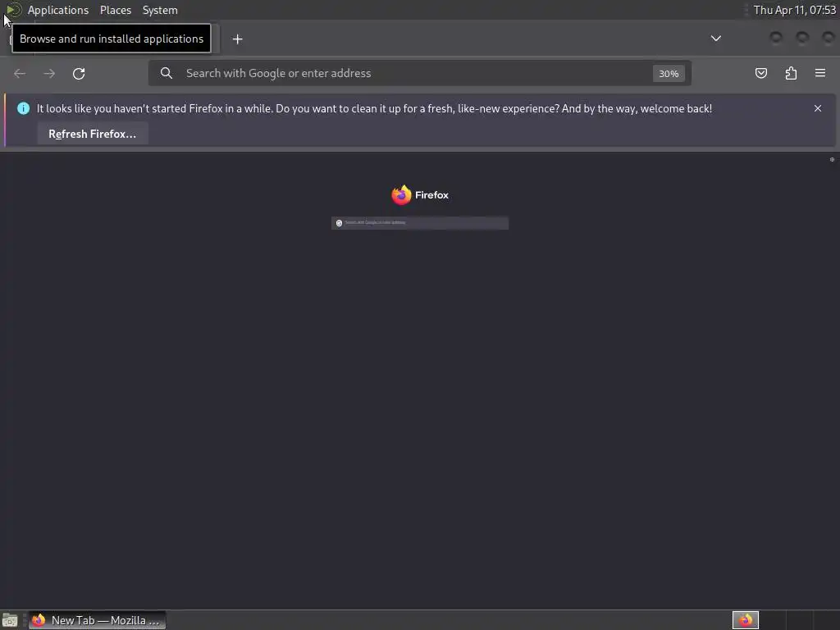This screenshot has width=840, height=630.
Task: Open the System menu
Action: tap(160, 10)
